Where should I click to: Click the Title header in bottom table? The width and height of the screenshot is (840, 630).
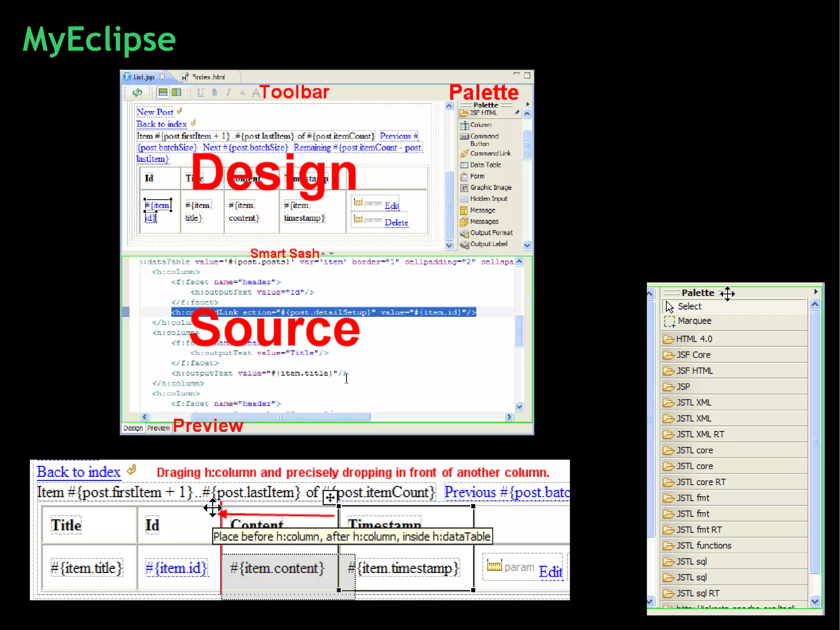click(x=66, y=525)
